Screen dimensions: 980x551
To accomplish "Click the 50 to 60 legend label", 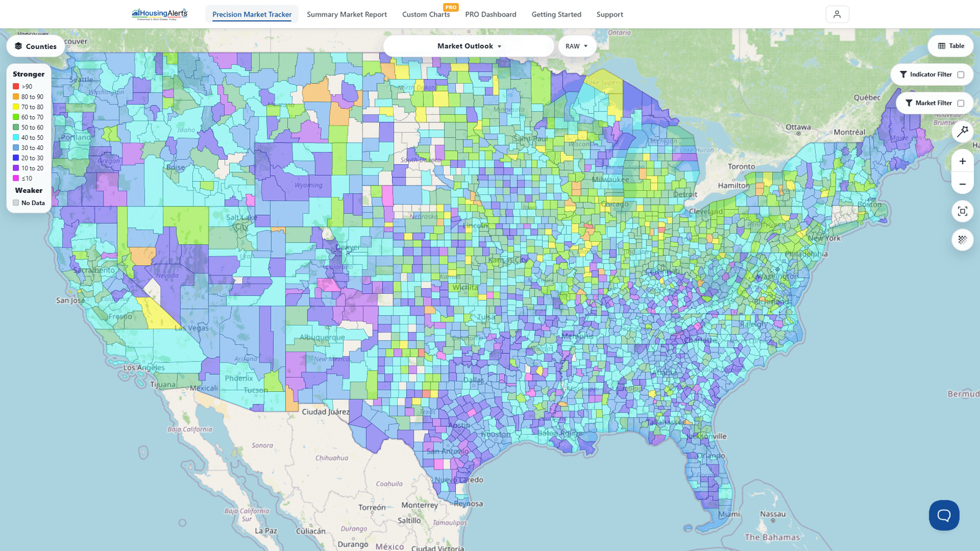I will pos(32,127).
